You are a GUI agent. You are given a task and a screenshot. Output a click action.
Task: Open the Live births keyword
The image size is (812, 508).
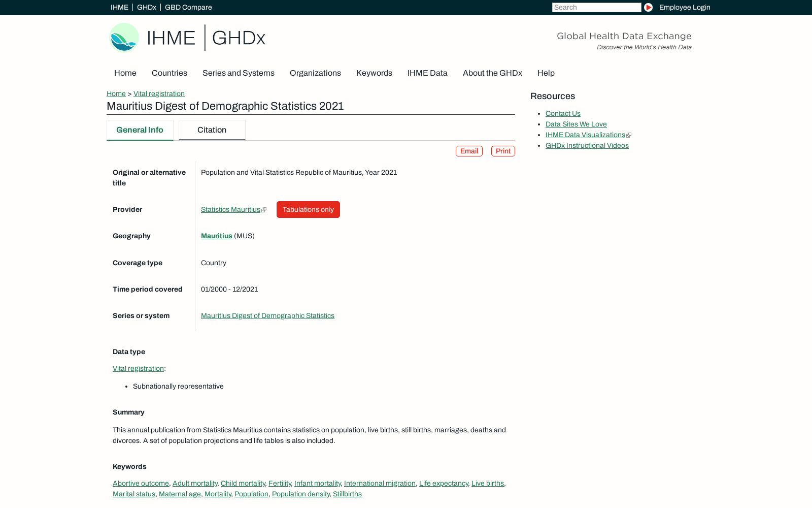(x=488, y=484)
